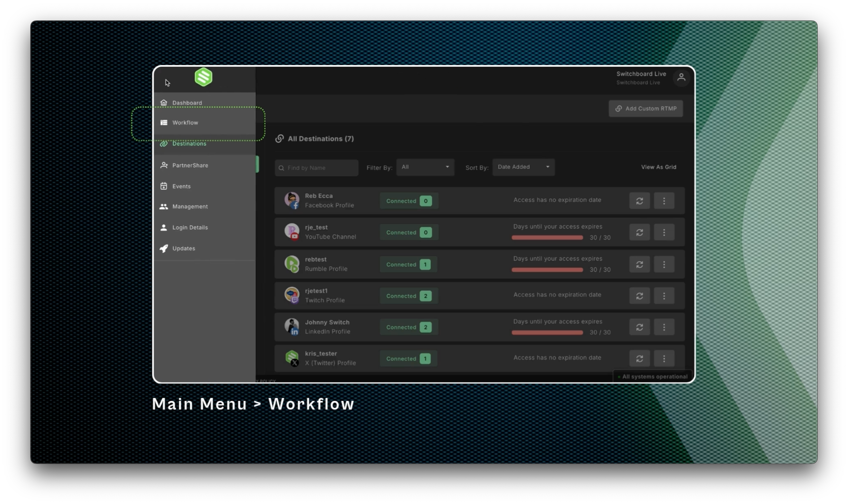Focus the Find by Name search field
Screen dimensions: 848x504
coord(316,168)
